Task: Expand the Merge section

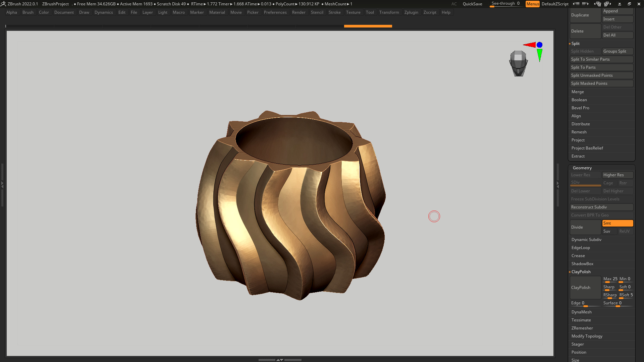Action: (x=578, y=92)
